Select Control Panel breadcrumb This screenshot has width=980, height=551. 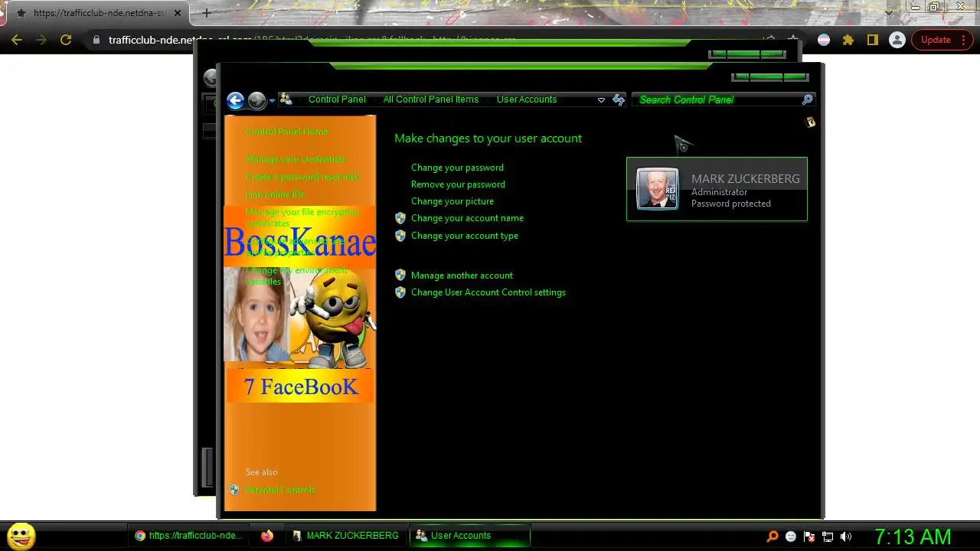(337, 99)
